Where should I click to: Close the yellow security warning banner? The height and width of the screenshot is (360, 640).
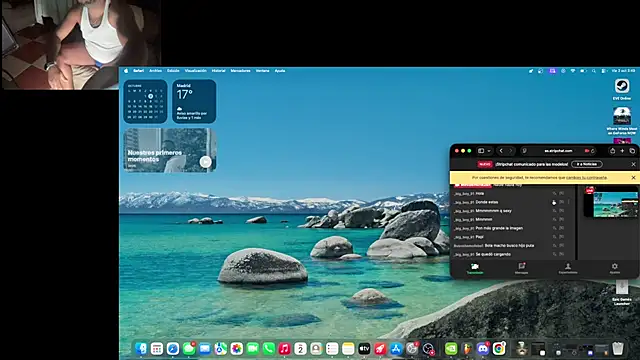coord(633,178)
